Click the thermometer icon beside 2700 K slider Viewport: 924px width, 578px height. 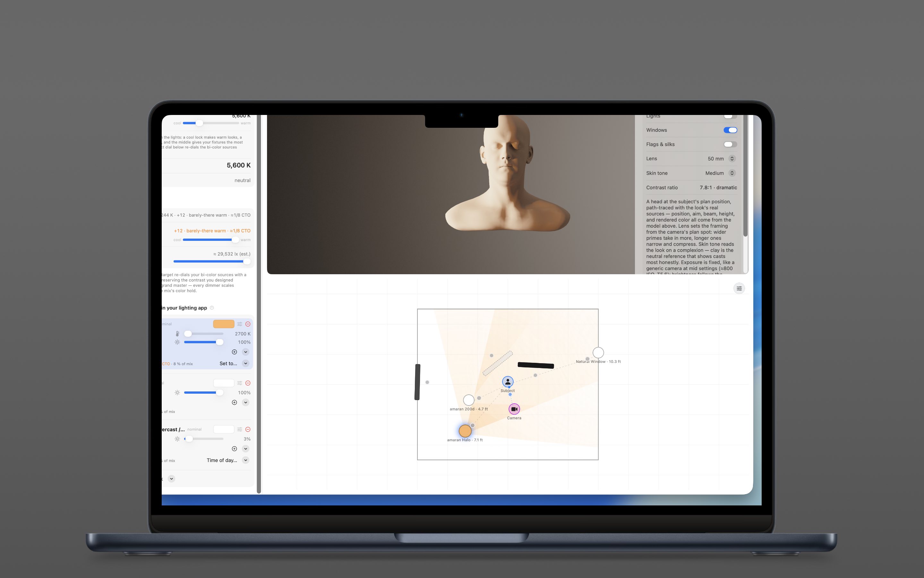click(x=177, y=334)
